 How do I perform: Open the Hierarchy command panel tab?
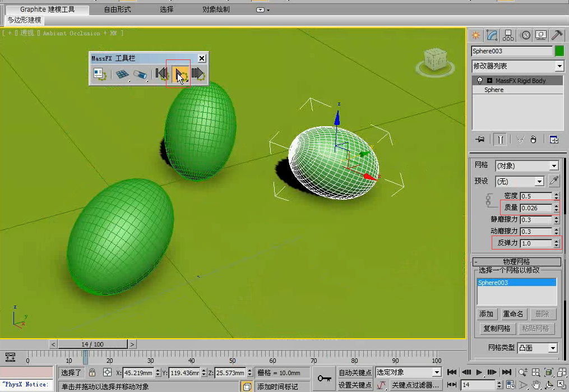click(x=508, y=35)
